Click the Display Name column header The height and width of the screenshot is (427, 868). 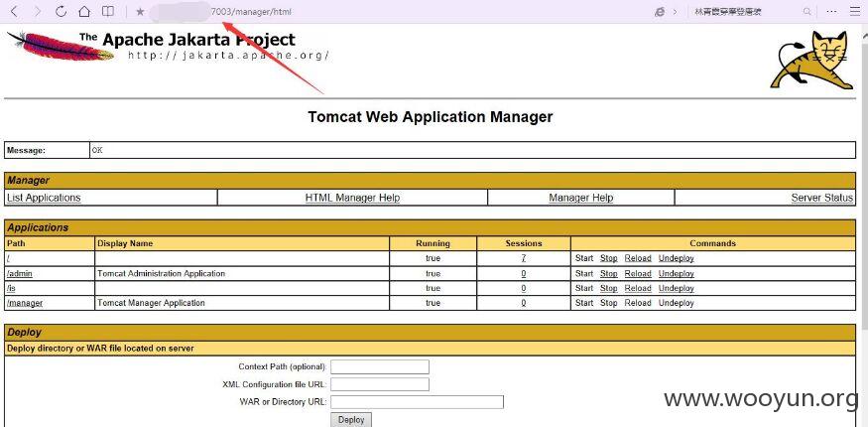pyautogui.click(x=125, y=243)
